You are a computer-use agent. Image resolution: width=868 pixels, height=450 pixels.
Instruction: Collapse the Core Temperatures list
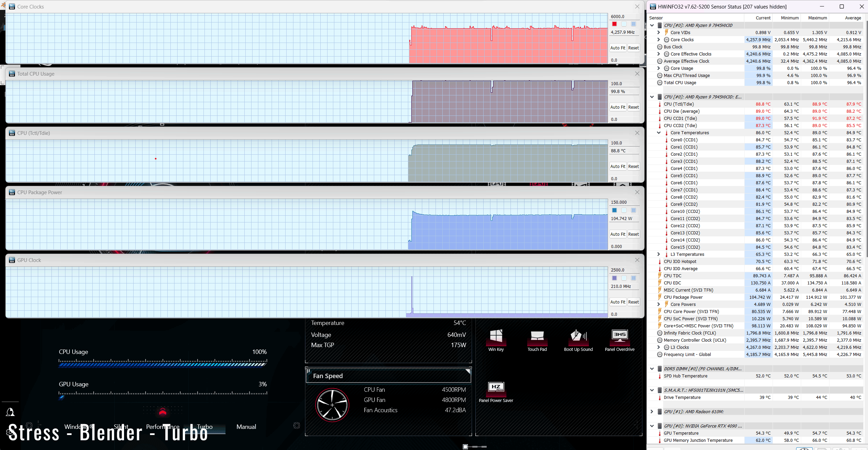click(x=658, y=133)
